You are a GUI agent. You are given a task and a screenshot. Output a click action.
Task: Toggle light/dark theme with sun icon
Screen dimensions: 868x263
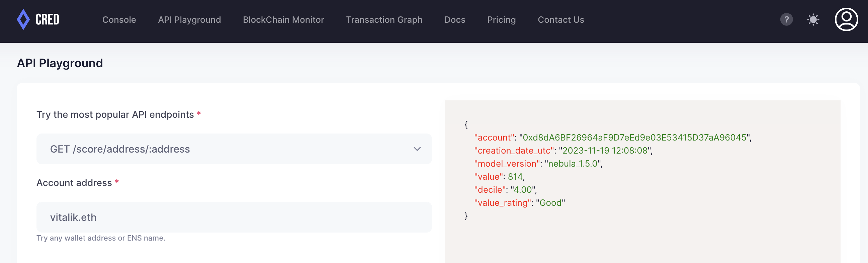[813, 19]
